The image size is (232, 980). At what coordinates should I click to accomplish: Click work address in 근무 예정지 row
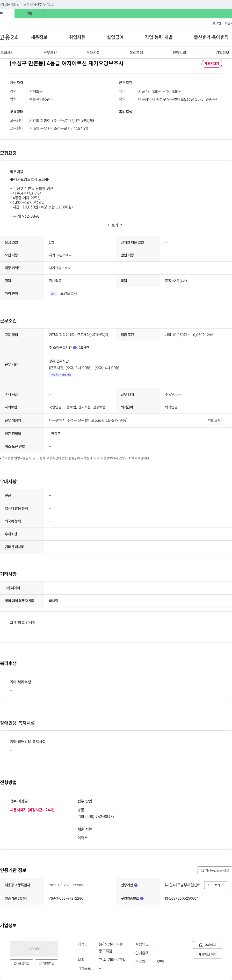coord(88,420)
